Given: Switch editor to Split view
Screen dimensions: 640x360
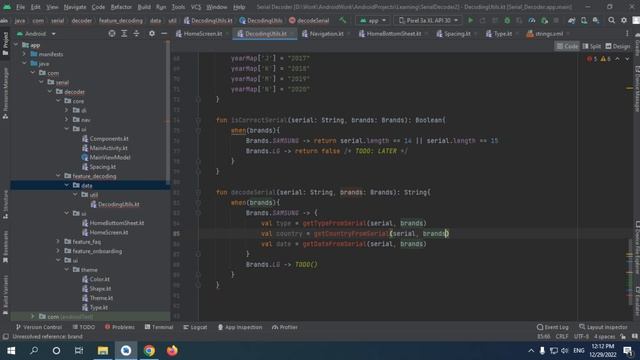Looking at the screenshot, I should click(x=592, y=47).
